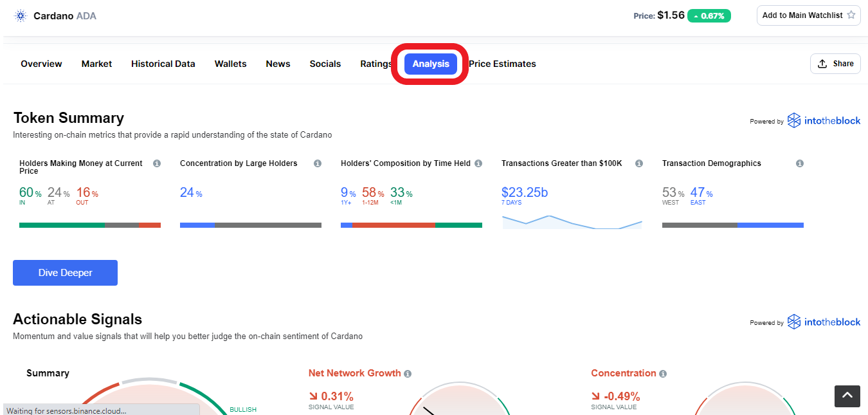
Task: Click the 53% WEST value
Action: tap(673, 192)
